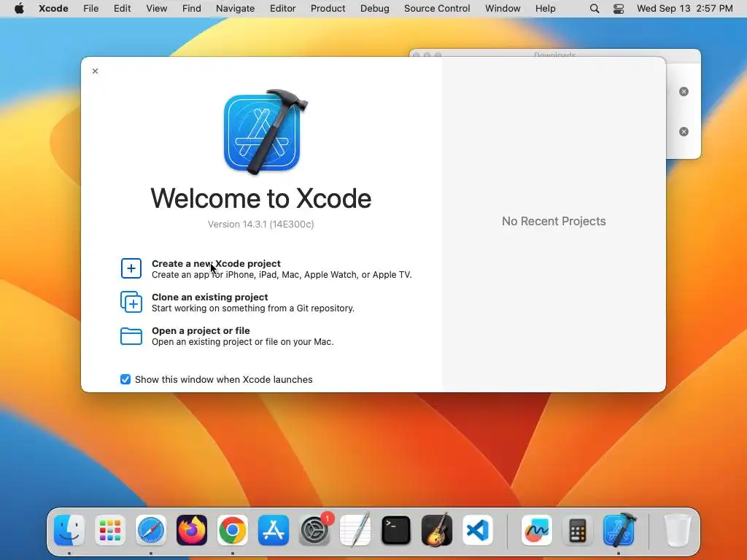The height and width of the screenshot is (560, 747).
Task: Open the Debug menu
Action: [x=374, y=9]
